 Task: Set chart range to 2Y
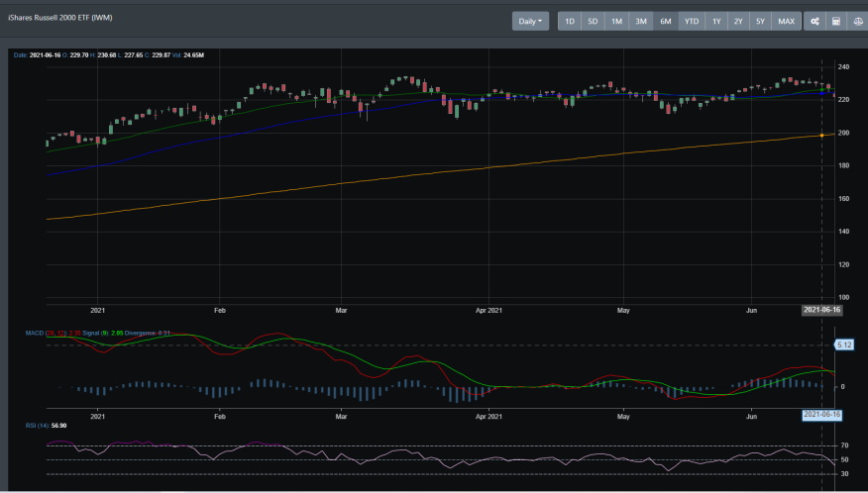coord(738,21)
